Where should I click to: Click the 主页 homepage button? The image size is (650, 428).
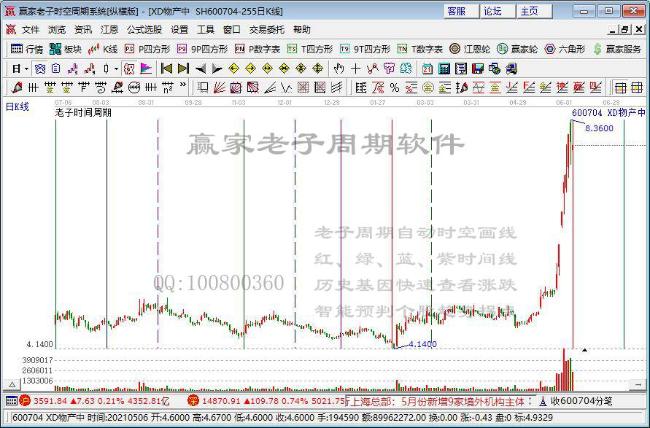click(x=534, y=11)
